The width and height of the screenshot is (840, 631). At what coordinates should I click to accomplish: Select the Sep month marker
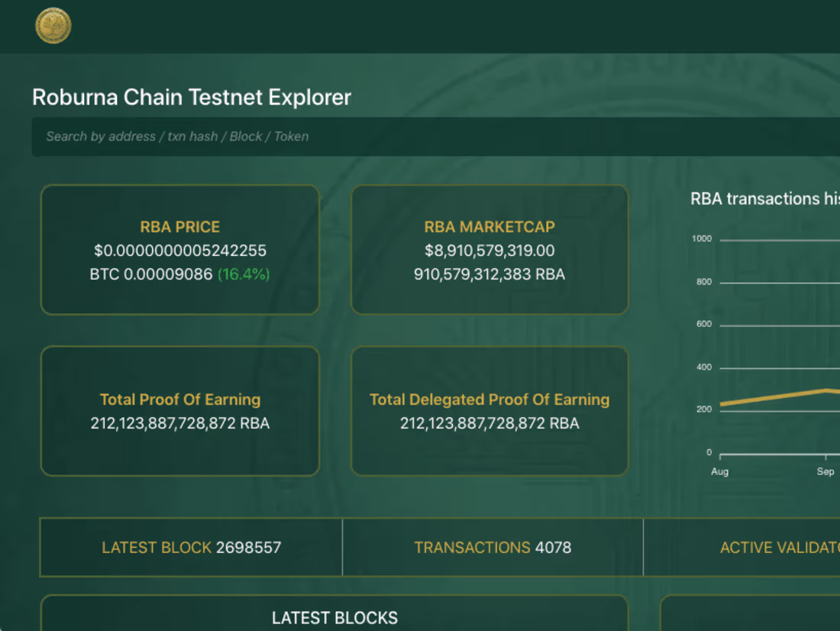(825, 471)
